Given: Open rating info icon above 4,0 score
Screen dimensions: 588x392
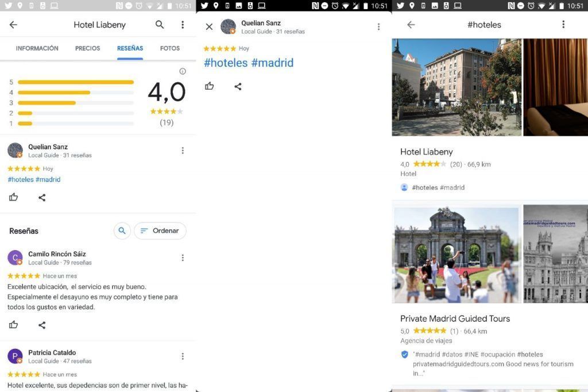Looking at the screenshot, I should [183, 71].
